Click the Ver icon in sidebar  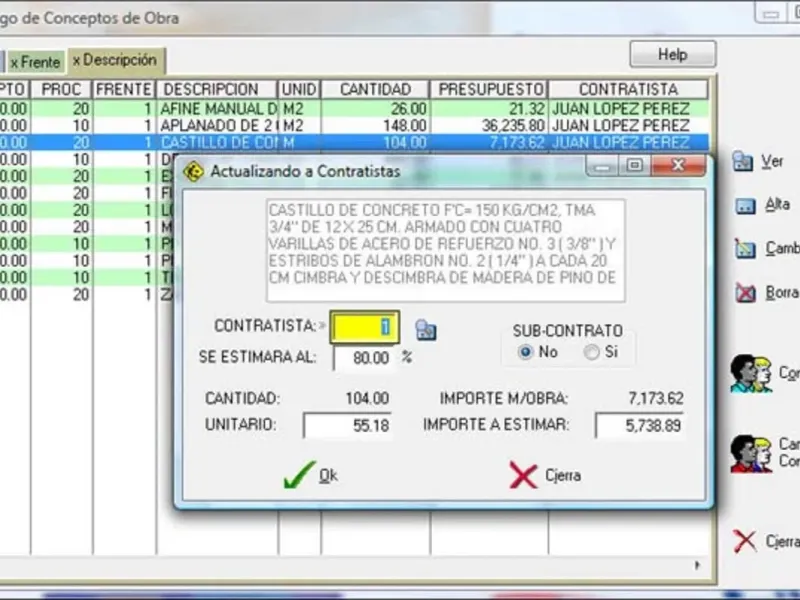743,162
